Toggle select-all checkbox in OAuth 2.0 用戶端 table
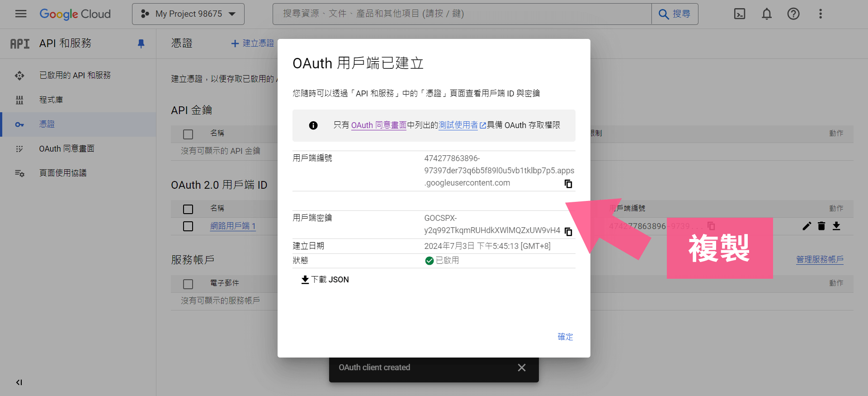This screenshot has width=868, height=396. (x=188, y=209)
